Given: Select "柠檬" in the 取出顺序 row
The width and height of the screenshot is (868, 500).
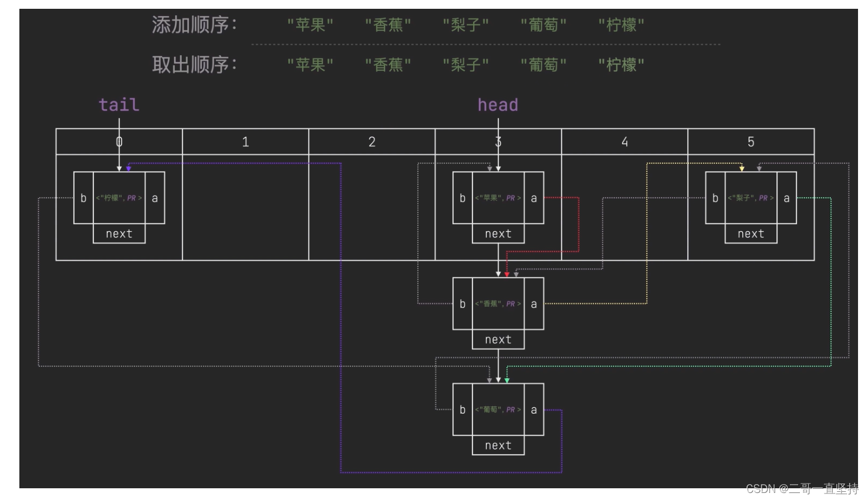Looking at the screenshot, I should coord(622,65).
